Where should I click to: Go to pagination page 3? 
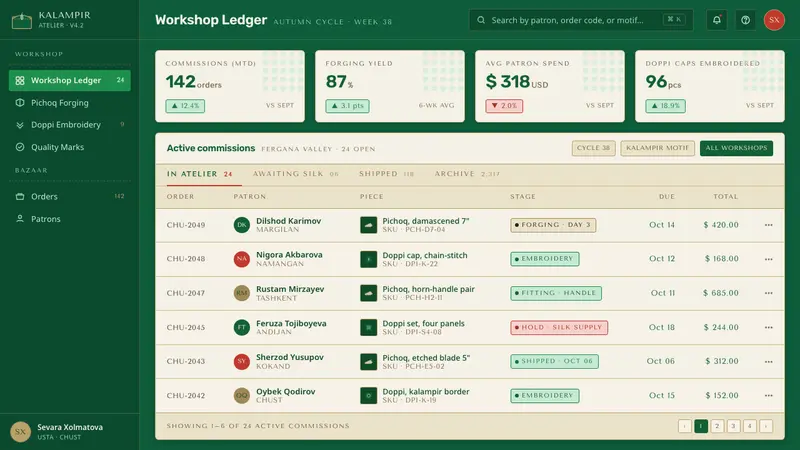tap(734, 426)
